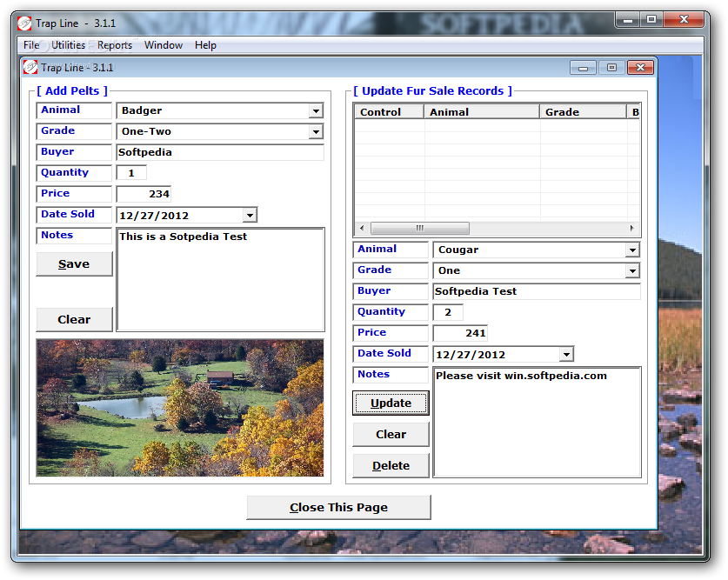Image resolution: width=728 pixels, height=580 pixels.
Task: Minimize the inner Trap Line window
Action: 583,68
